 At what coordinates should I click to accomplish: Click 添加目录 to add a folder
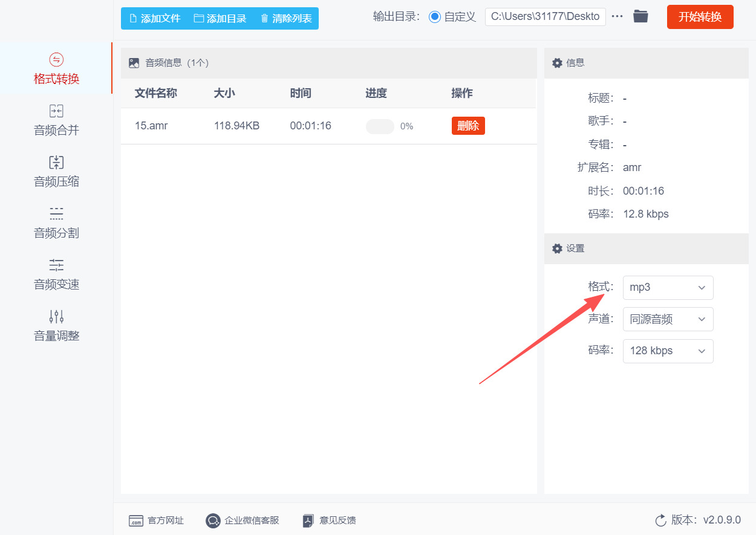coord(220,18)
